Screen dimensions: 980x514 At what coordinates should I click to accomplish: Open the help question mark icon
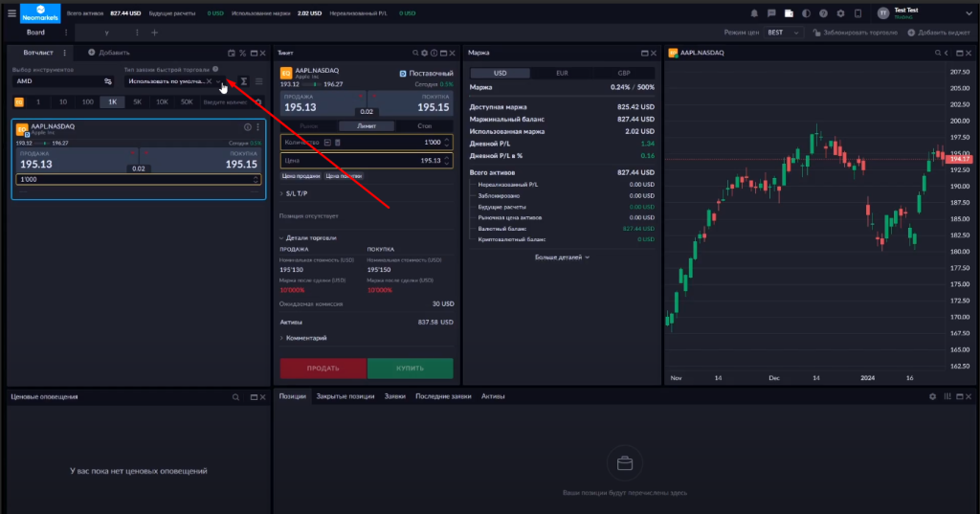point(823,13)
